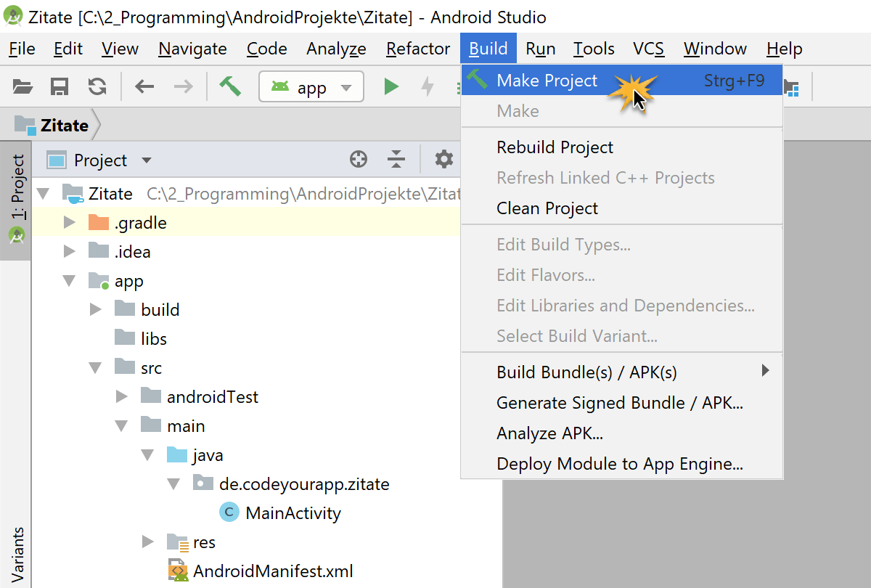Image resolution: width=871 pixels, height=588 pixels.
Task: Open the Window menu
Action: click(715, 49)
